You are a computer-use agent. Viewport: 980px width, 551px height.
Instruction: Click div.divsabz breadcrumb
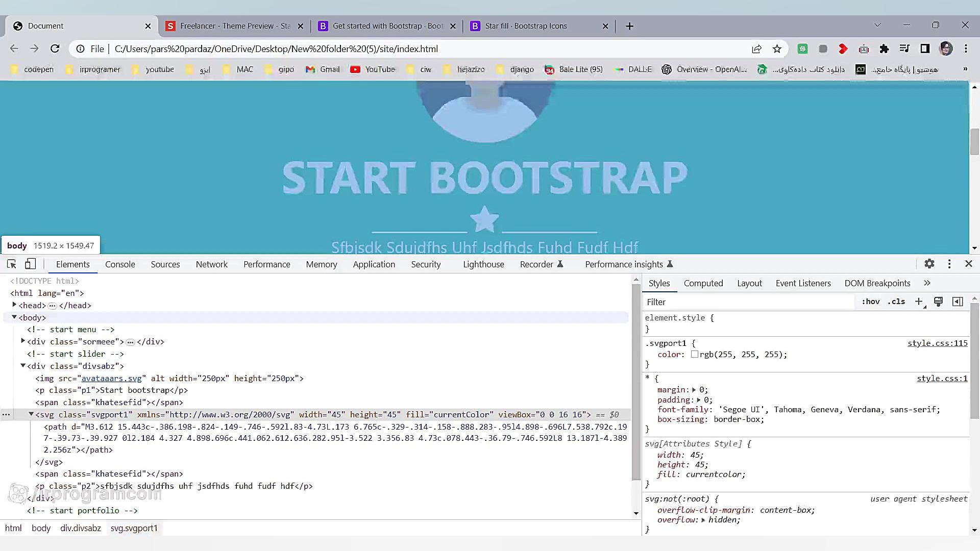pyautogui.click(x=81, y=528)
